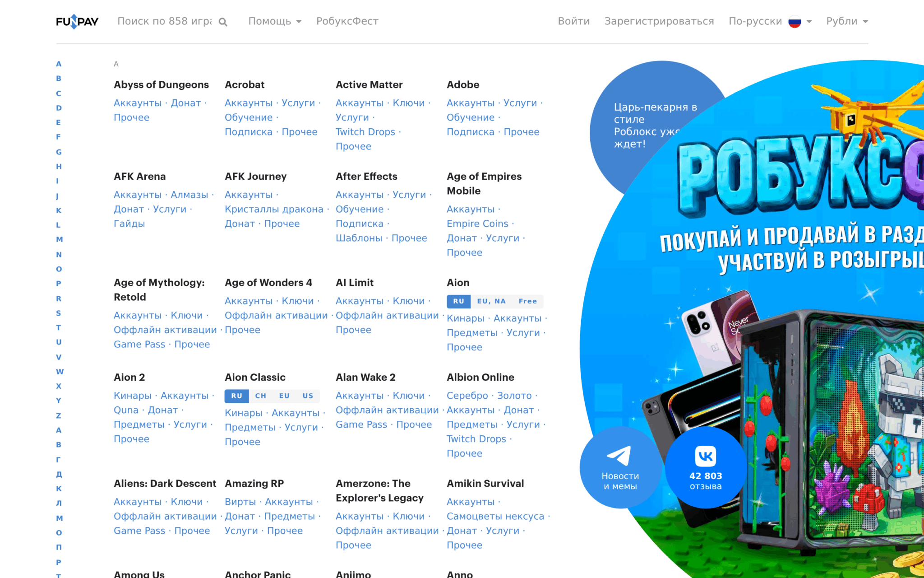Viewport: 924px width, 578px height.
Task: Click the Зарегистрироваться link
Action: pos(659,21)
